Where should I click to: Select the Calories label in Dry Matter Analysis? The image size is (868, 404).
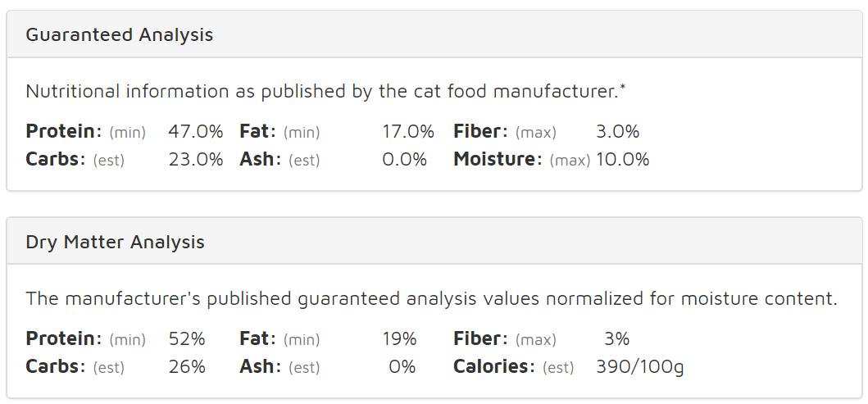tap(493, 366)
